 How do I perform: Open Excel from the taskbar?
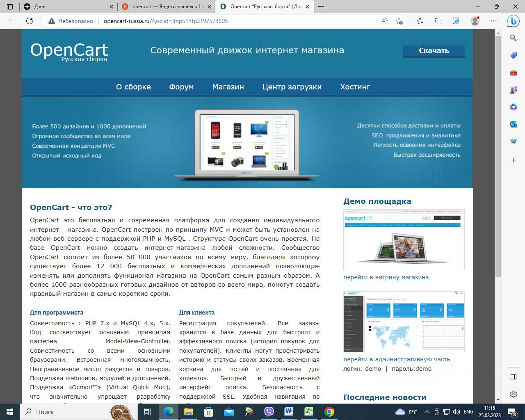(309, 412)
